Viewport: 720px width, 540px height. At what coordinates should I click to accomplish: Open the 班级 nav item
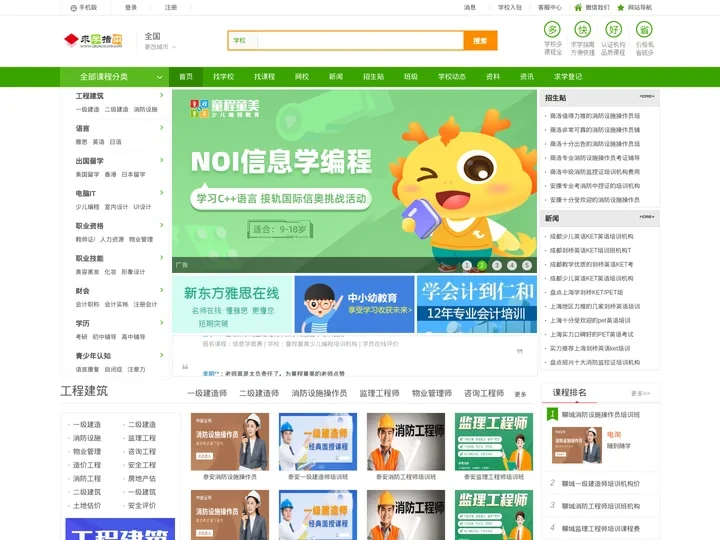pos(411,77)
